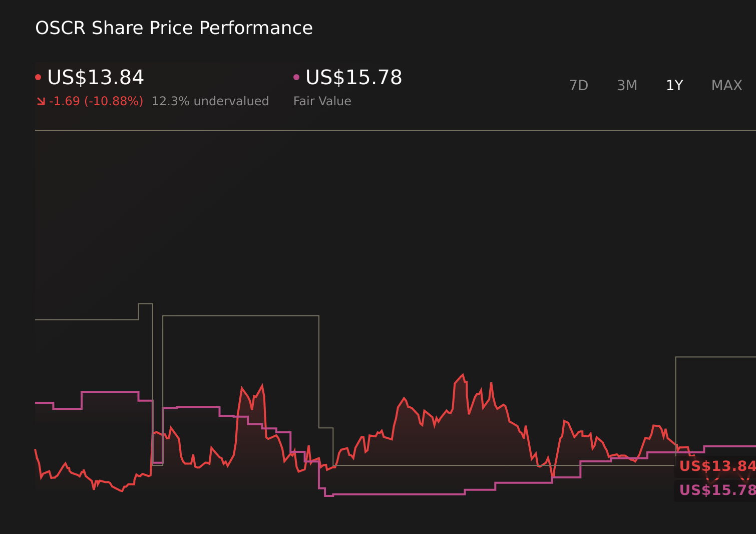Click the olive analyst estimate line
The width and height of the screenshot is (756, 534).
point(240,315)
